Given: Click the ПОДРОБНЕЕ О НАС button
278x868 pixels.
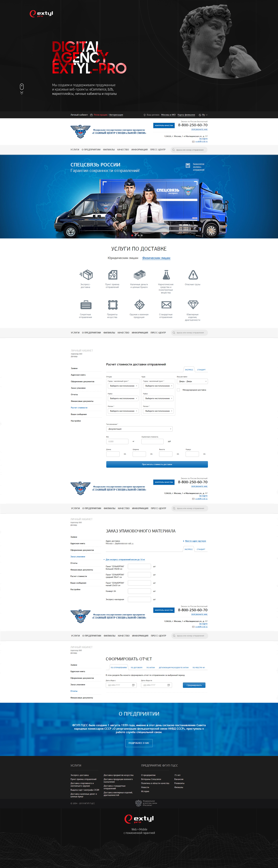Looking at the screenshot, I should click(139, 743).
